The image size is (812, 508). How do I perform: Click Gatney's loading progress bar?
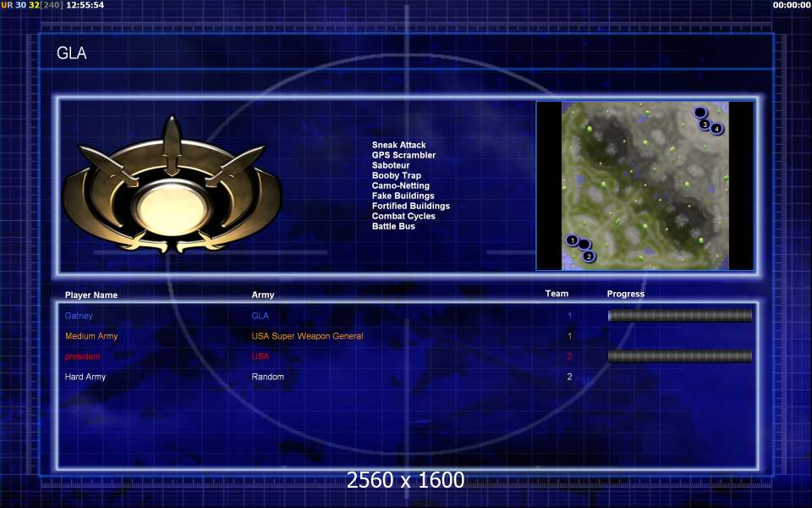tap(680, 315)
